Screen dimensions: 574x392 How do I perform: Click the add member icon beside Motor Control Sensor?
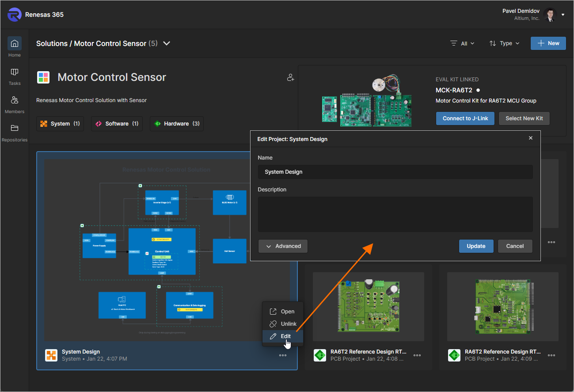(x=290, y=78)
